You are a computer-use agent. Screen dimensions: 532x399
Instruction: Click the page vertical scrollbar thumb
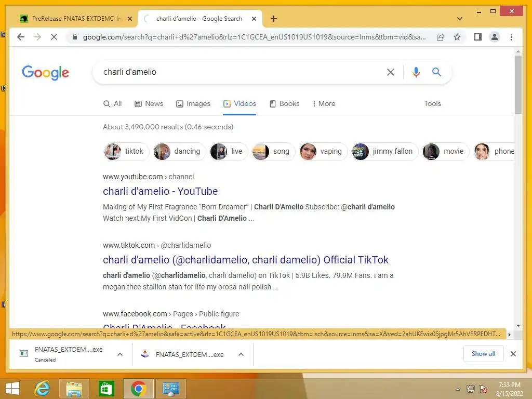pyautogui.click(x=518, y=85)
